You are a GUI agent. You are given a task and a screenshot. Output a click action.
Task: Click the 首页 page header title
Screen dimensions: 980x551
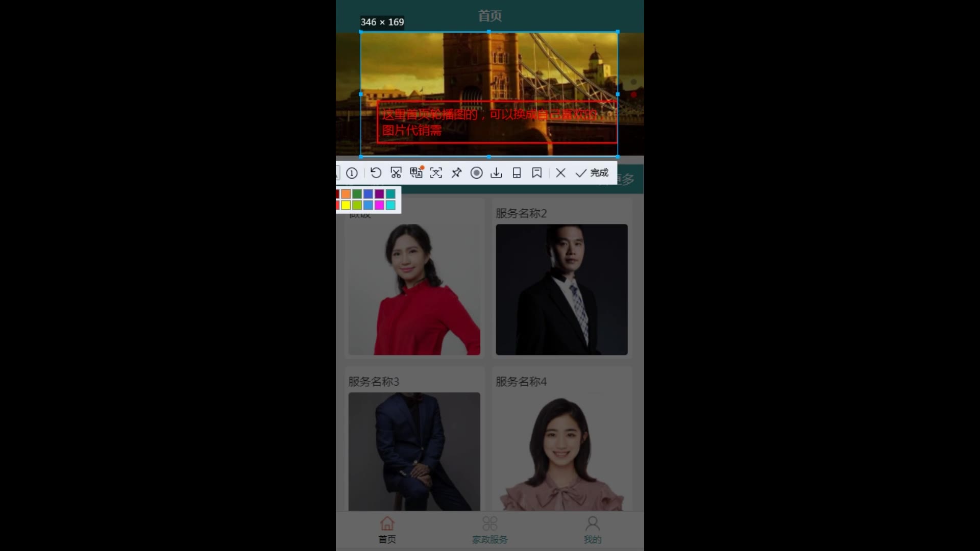click(489, 16)
